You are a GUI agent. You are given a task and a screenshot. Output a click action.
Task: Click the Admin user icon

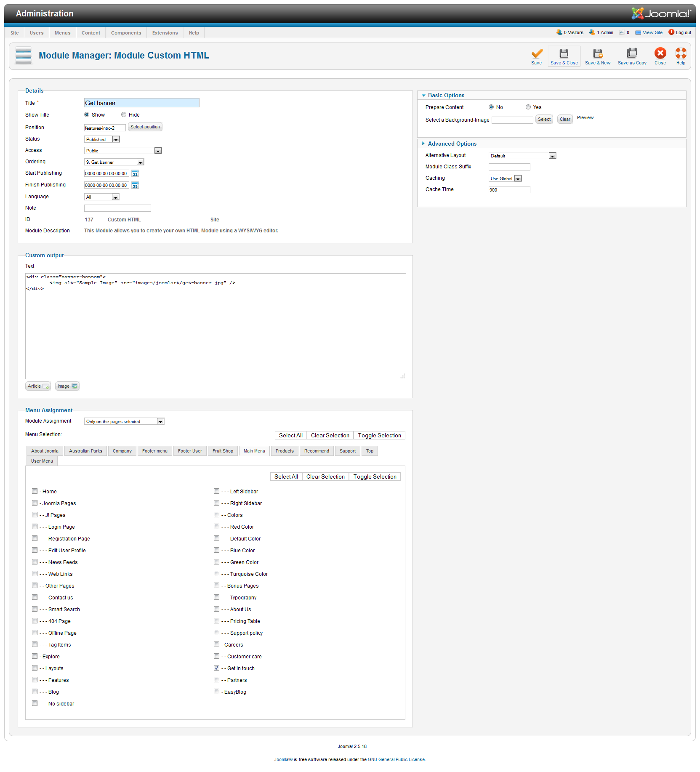592,32
